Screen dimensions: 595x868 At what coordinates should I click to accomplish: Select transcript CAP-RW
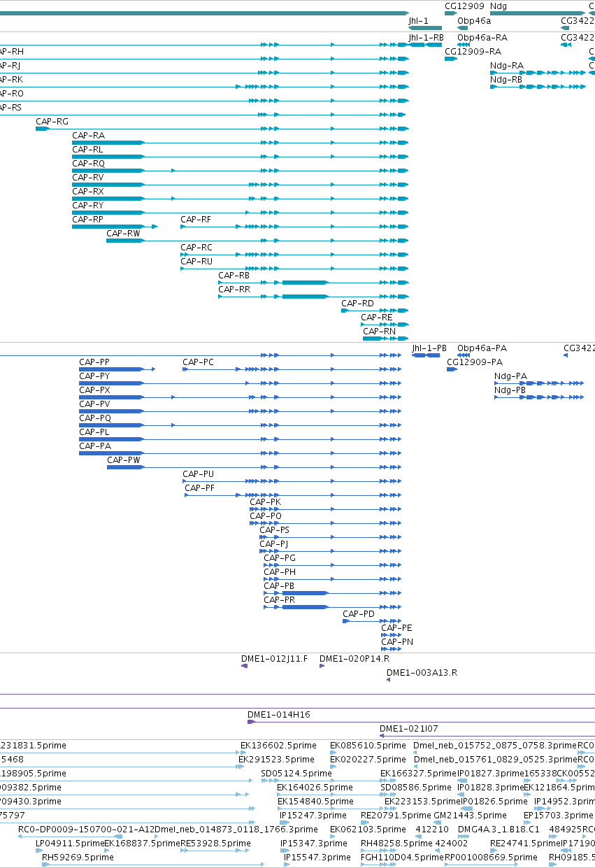(123, 233)
